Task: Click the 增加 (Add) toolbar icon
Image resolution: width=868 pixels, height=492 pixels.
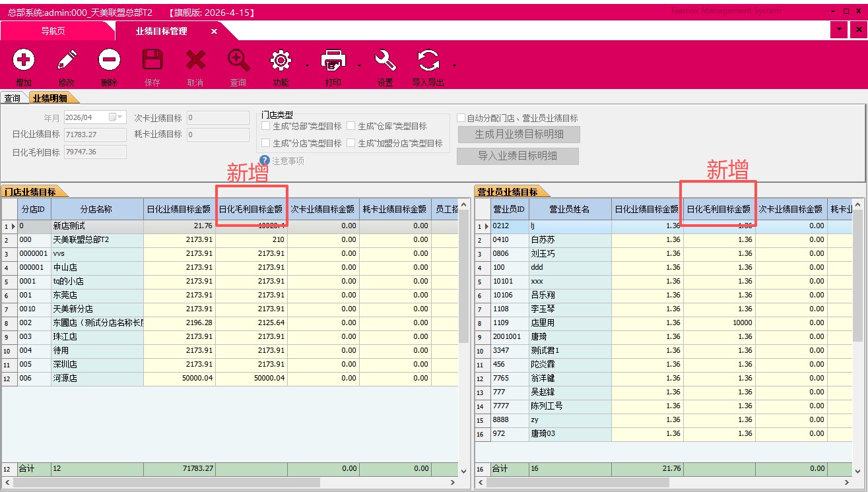Action: click(24, 61)
